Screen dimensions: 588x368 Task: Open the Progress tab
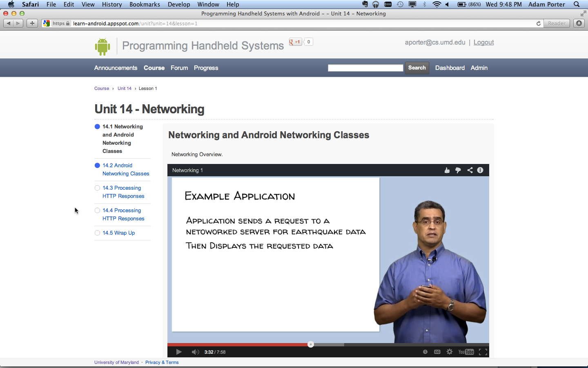click(206, 68)
